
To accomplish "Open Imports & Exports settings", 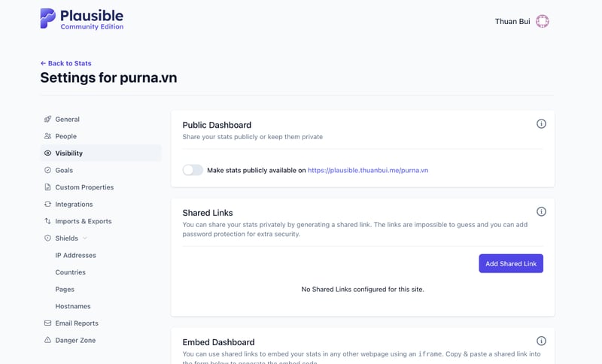I will click(83, 221).
